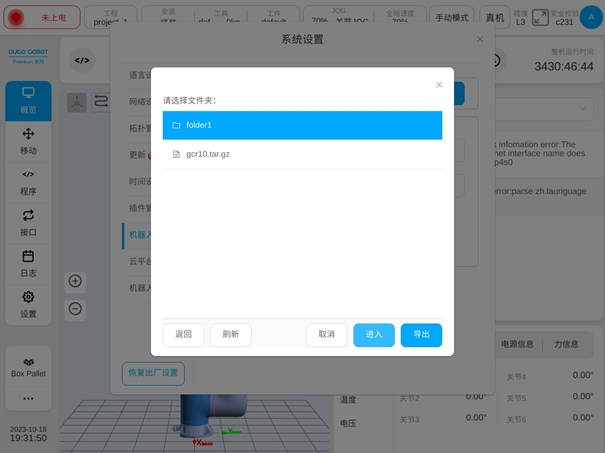Click the zoom out minus icon
605x453 pixels.
(x=76, y=309)
